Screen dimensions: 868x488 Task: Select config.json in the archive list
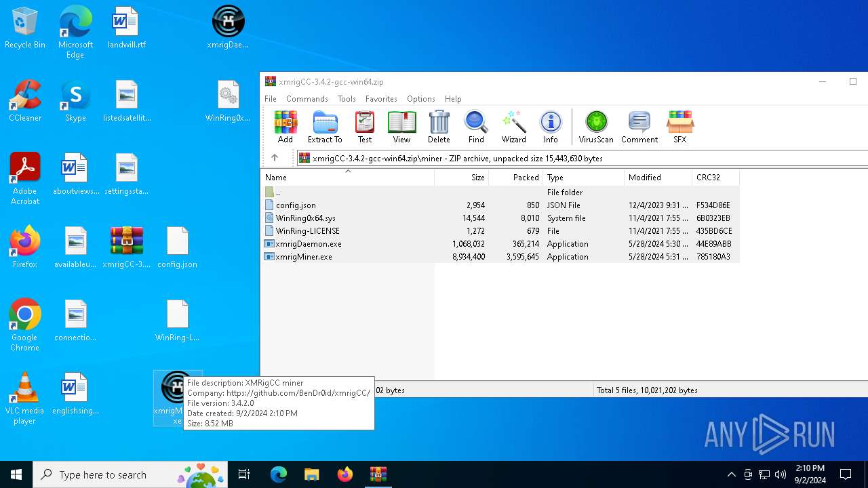tap(500, 205)
